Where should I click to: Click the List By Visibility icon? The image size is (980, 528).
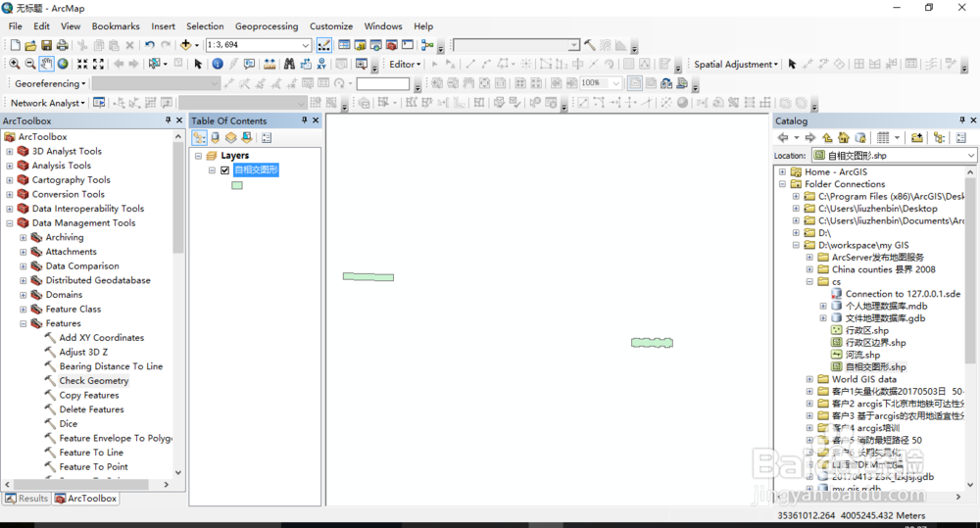(x=231, y=137)
